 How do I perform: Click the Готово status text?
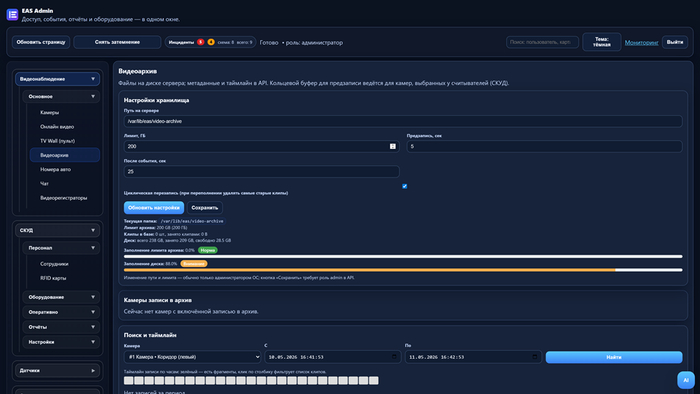pos(269,43)
